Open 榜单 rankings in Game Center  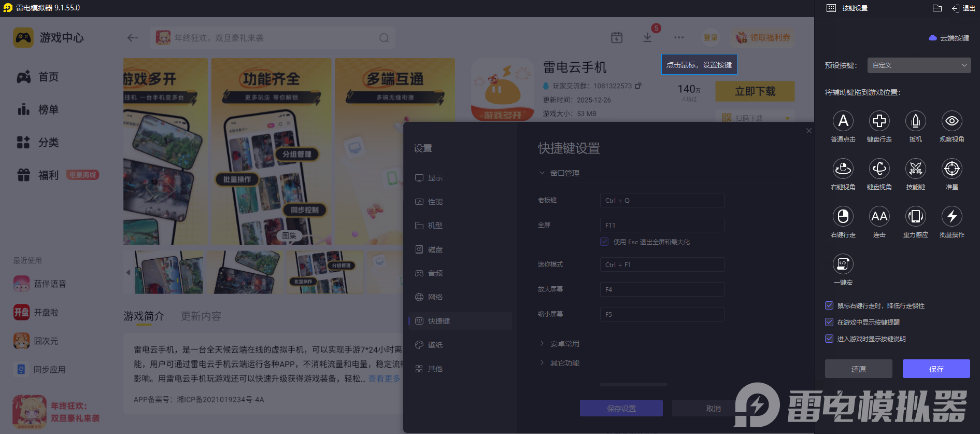38,109
